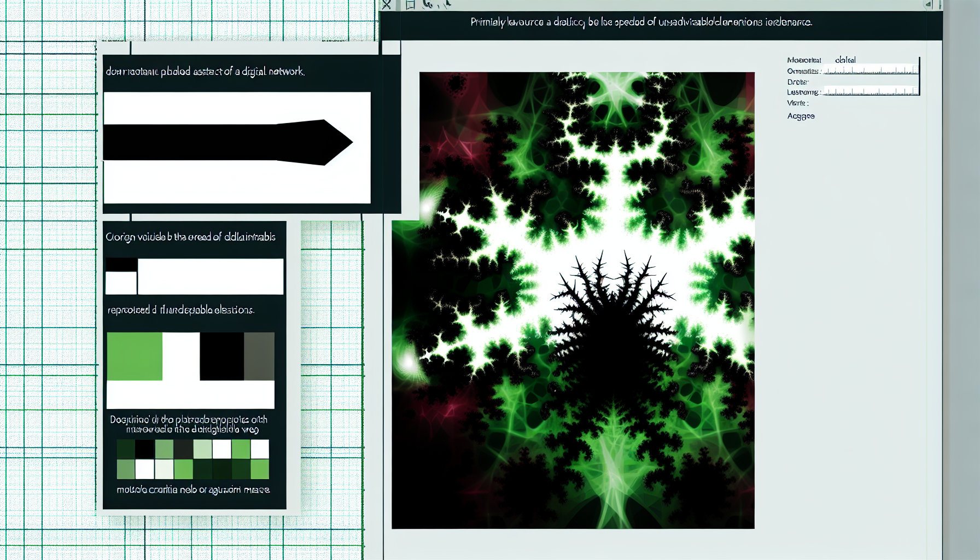Viewport: 980px width, 560px height.
Task: Click the scissors cut icon in toolbar
Action: [387, 5]
